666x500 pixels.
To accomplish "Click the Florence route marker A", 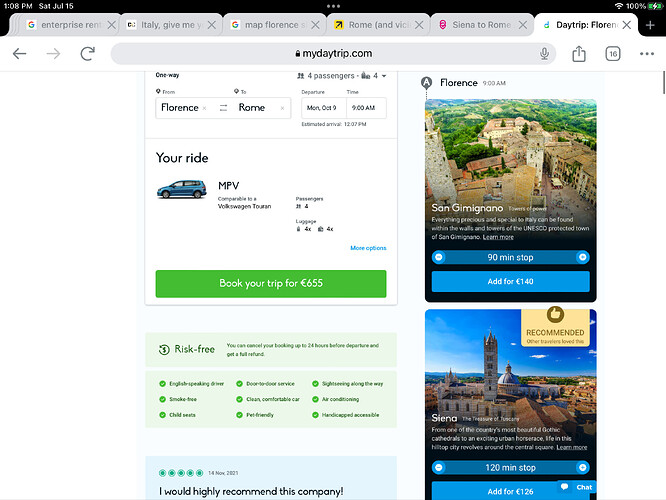I will coord(426,82).
